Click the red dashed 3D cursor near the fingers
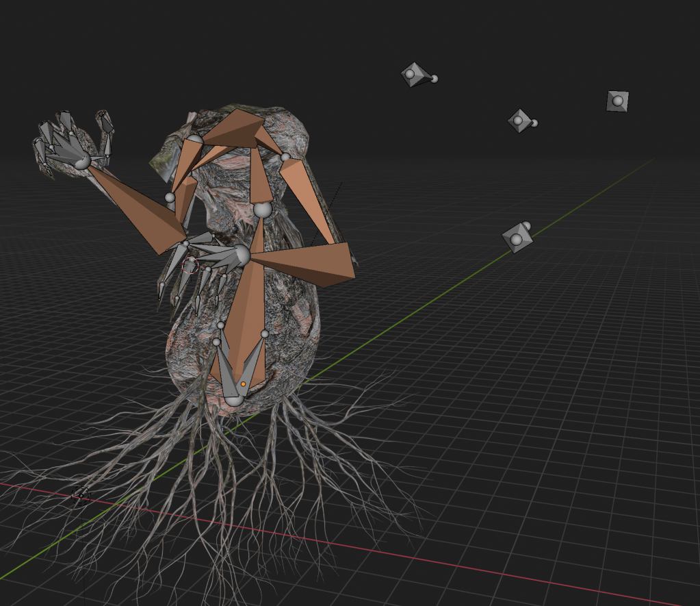This screenshot has width=700, height=606. pos(190,266)
